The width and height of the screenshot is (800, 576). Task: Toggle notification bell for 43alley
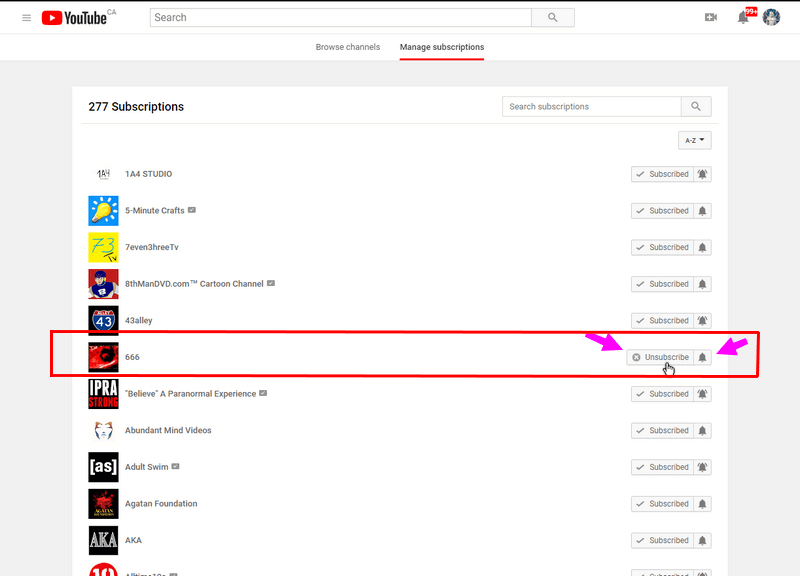[x=703, y=321]
